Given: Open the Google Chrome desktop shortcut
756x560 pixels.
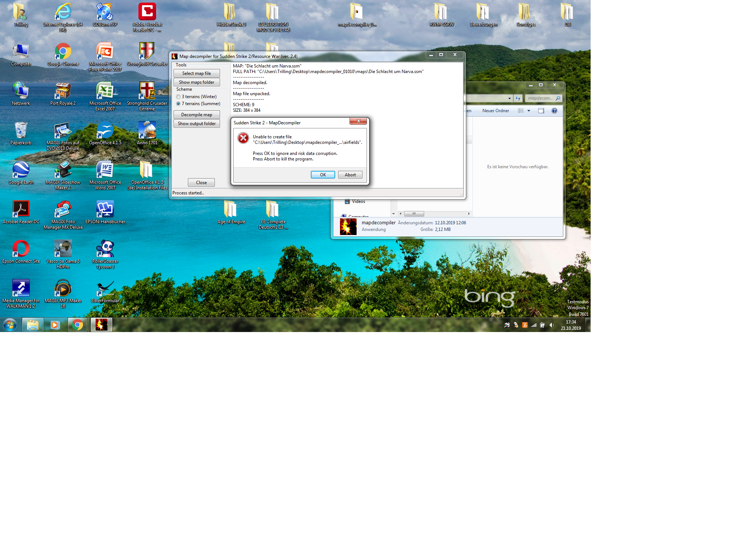Looking at the screenshot, I should 63,54.
